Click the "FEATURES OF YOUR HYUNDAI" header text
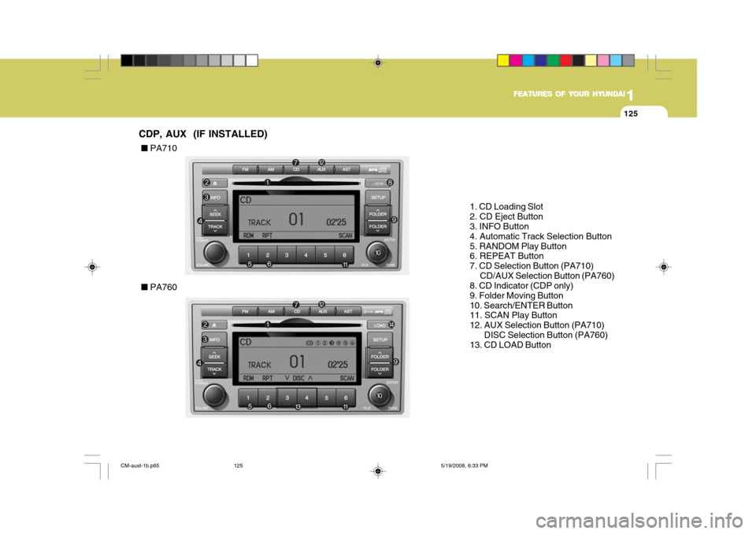Screen dimensions: 756x534 coord(569,94)
